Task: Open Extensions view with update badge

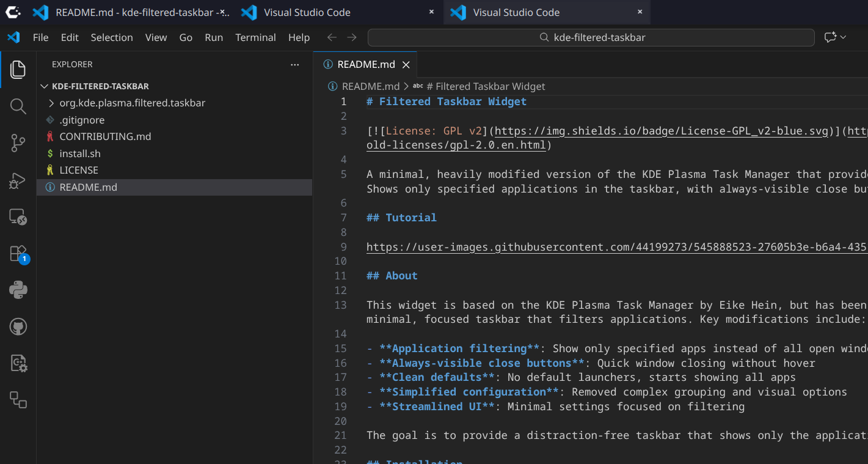Action: pos(18,254)
